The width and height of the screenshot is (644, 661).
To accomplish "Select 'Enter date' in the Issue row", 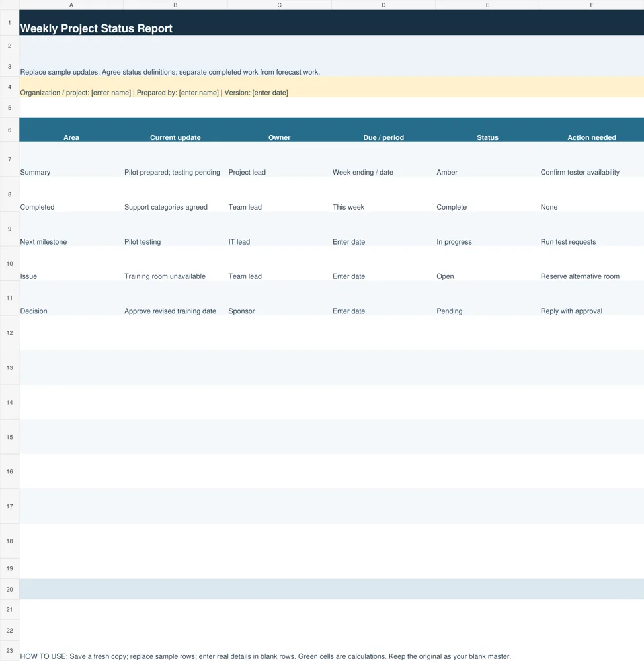I will 383,264.
